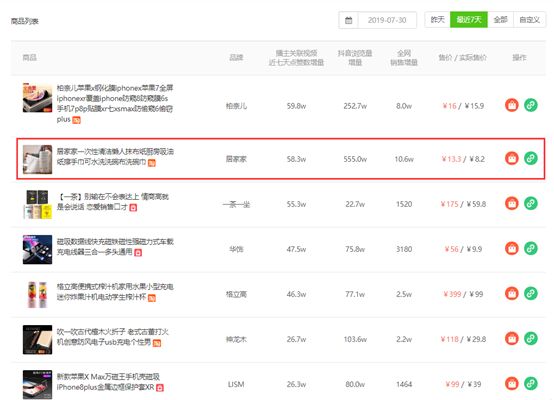Open the 居家家 disposable cleaning cloth title link

pos(115,157)
